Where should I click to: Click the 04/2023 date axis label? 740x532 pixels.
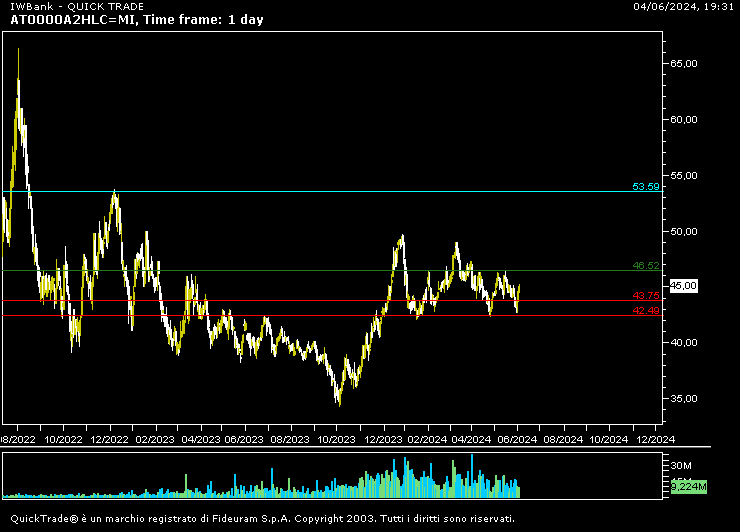[x=201, y=439]
